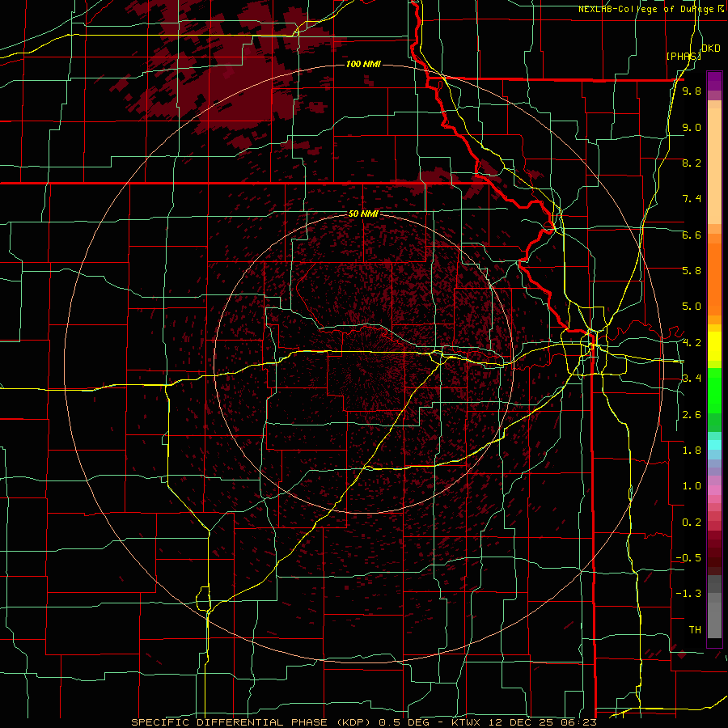Click the TH threshold label
This screenshot has width=728, height=728.
[x=695, y=630]
